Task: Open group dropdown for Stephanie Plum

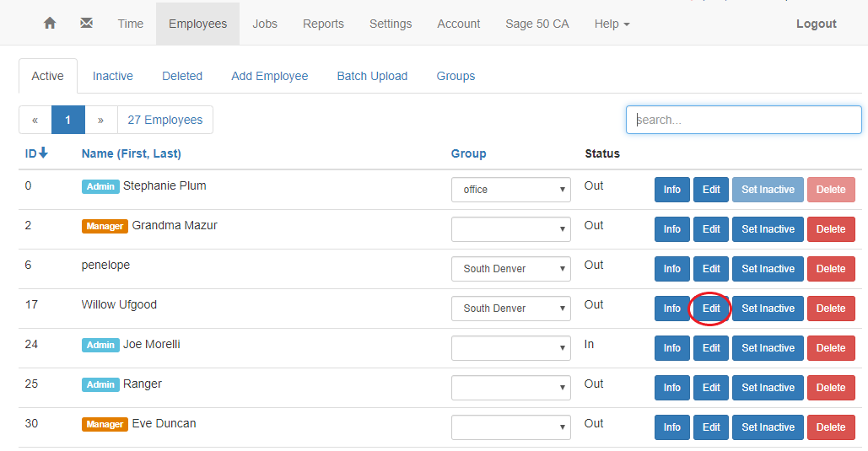Action: [x=510, y=190]
